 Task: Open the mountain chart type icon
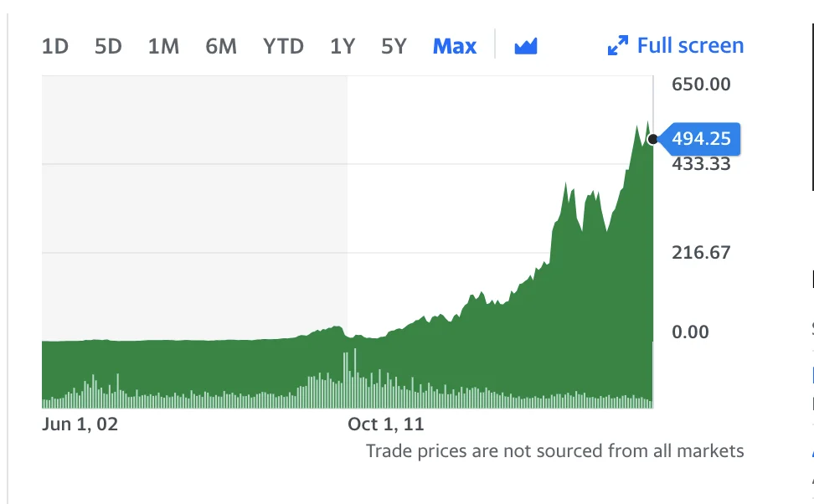pyautogui.click(x=525, y=46)
